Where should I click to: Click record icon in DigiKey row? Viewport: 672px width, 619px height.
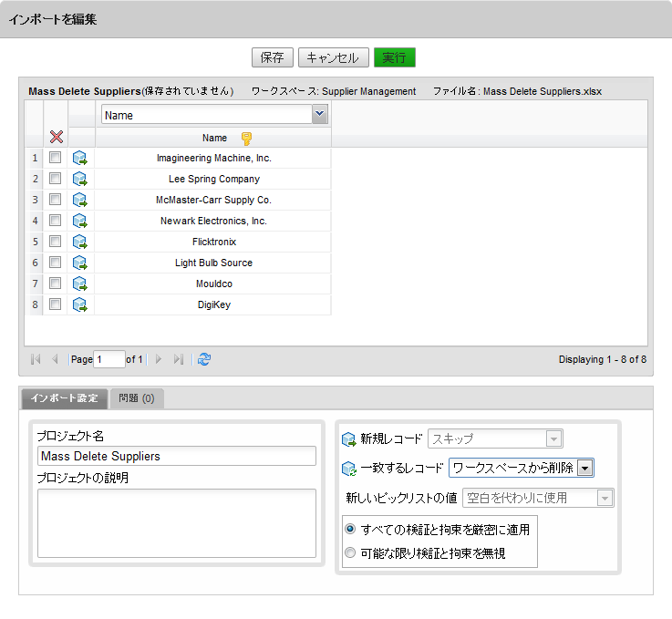tap(80, 305)
